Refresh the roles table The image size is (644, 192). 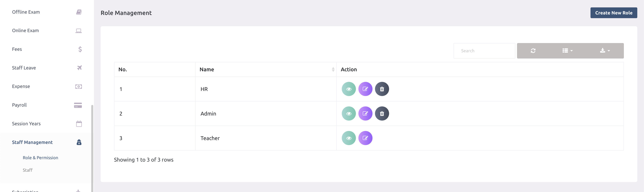pos(533,51)
